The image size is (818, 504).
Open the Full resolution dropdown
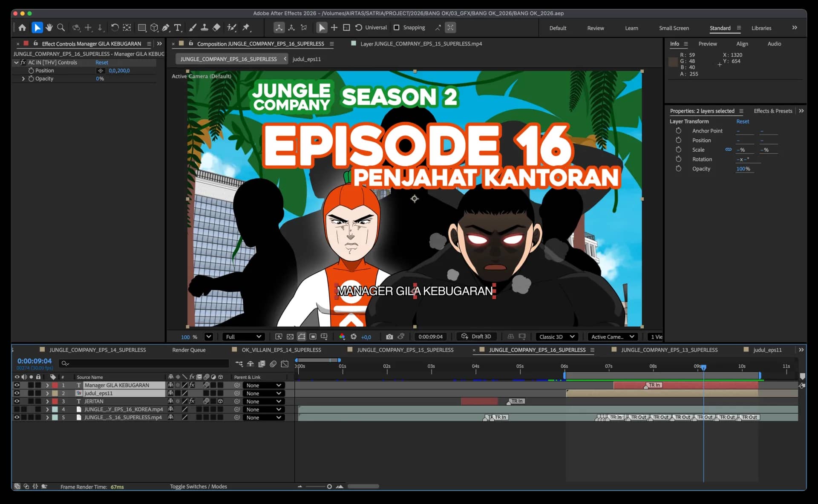point(244,337)
